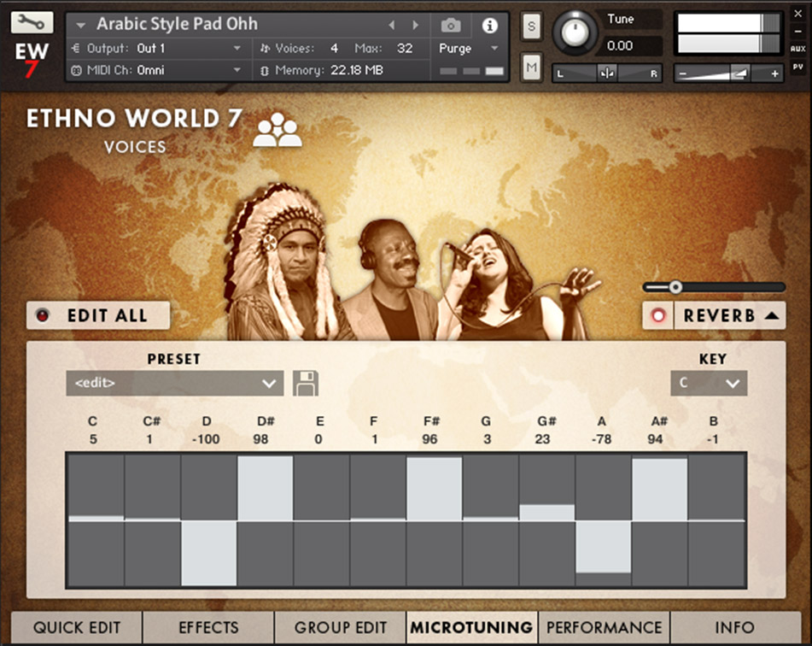Open the instrument info icon
812x646 pixels.
(489, 25)
